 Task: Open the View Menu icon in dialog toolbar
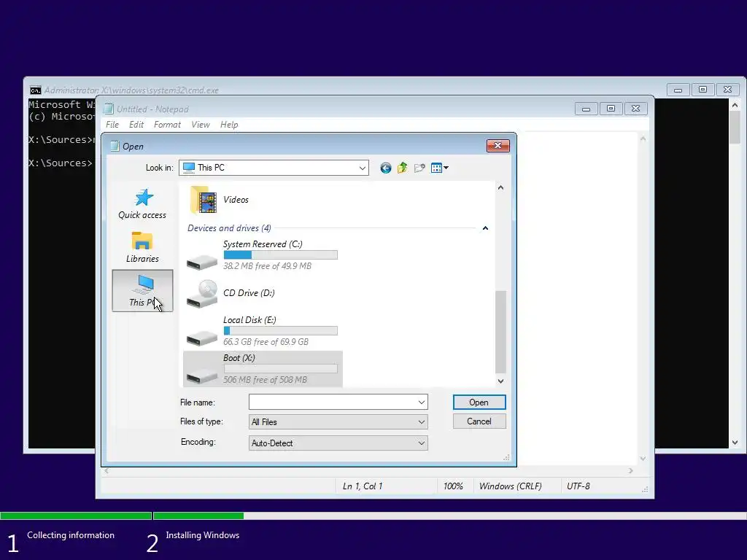[436, 168]
